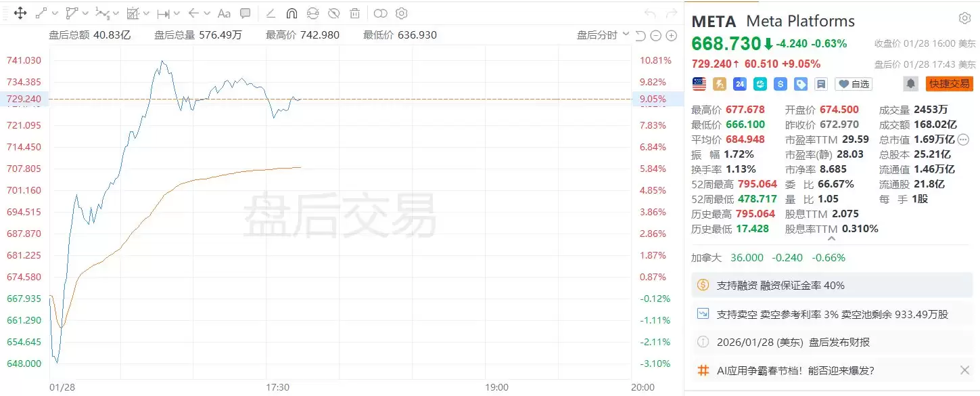Expand the arrow tool dropdown

click(208, 13)
